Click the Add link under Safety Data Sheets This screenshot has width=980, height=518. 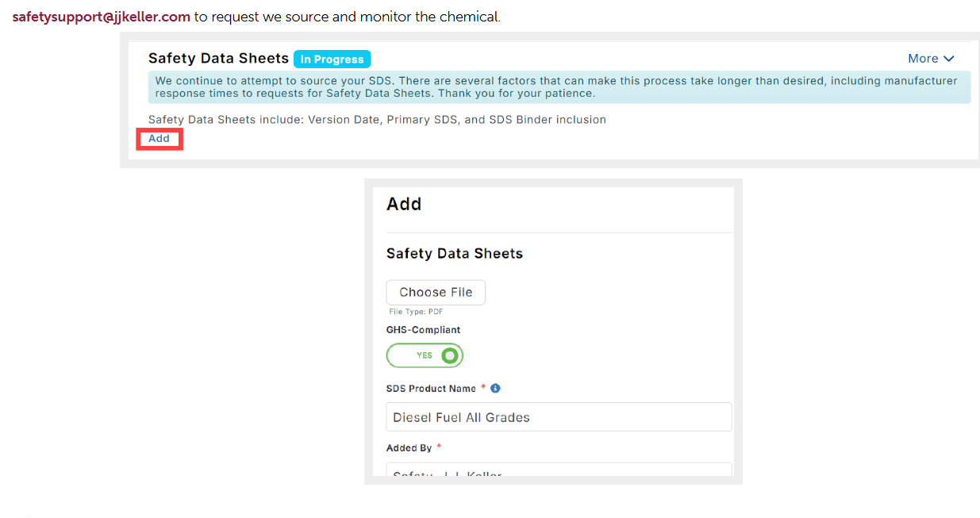pyautogui.click(x=159, y=139)
